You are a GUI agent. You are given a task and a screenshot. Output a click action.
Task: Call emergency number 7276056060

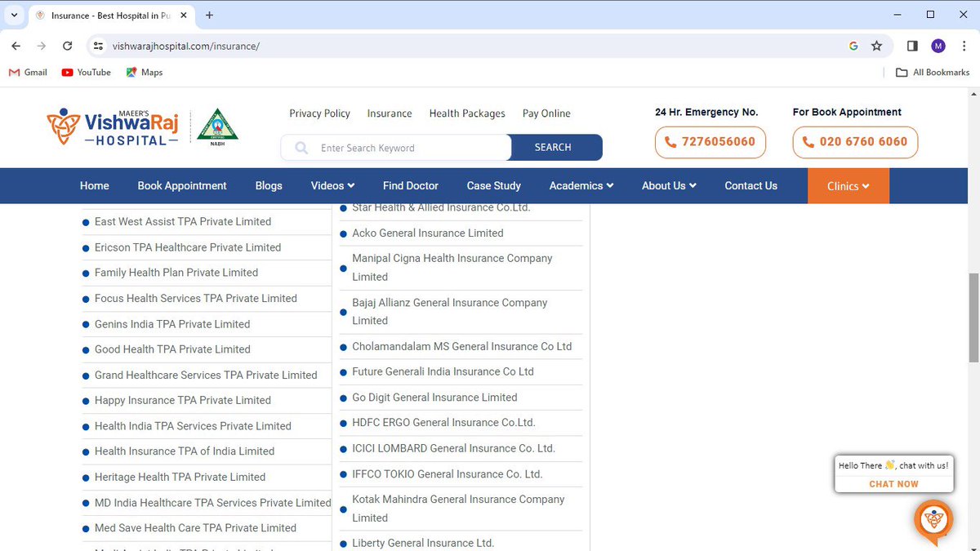coord(710,142)
